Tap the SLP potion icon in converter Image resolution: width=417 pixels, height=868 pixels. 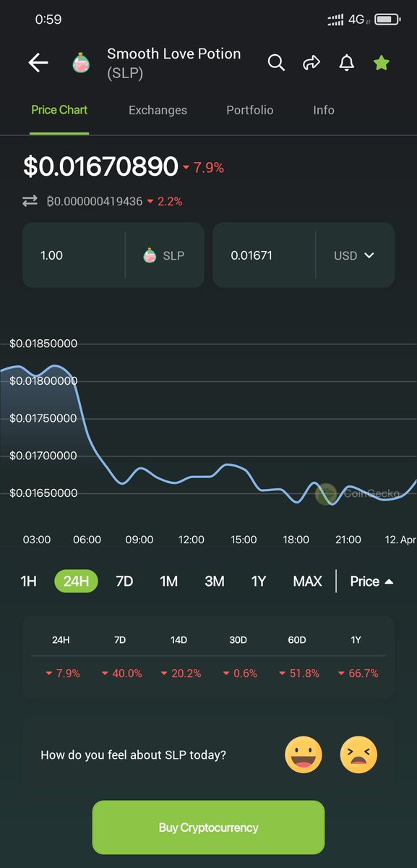(150, 255)
